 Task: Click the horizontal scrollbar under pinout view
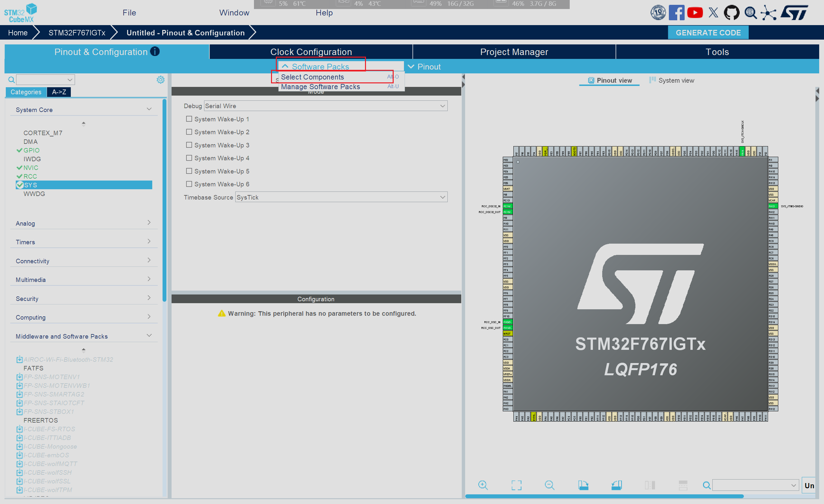tap(604, 496)
